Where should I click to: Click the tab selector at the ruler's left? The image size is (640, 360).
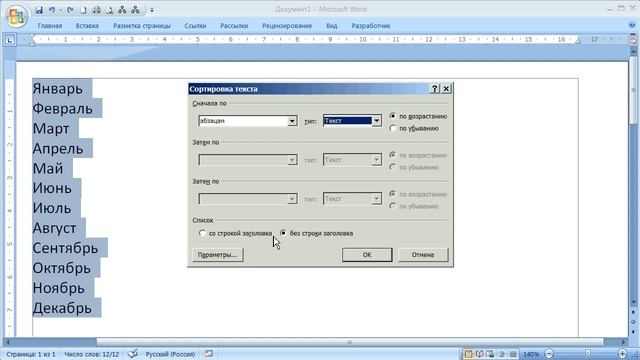tap(9, 40)
